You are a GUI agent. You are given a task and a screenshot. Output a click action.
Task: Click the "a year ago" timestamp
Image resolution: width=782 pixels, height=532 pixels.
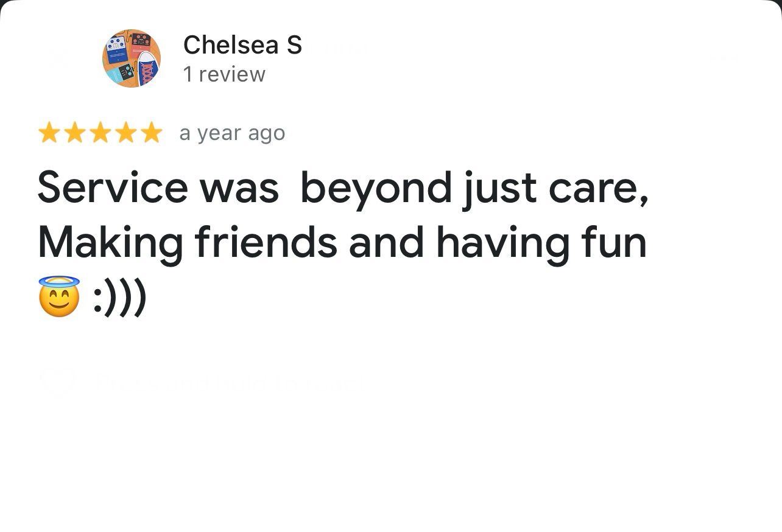232,133
